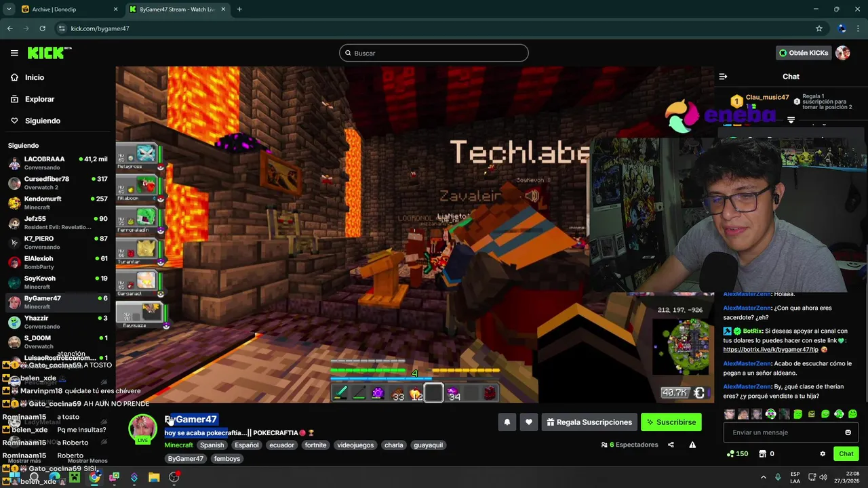
Task: Open LACOBRAAA channel from following list
Action: [x=58, y=163]
